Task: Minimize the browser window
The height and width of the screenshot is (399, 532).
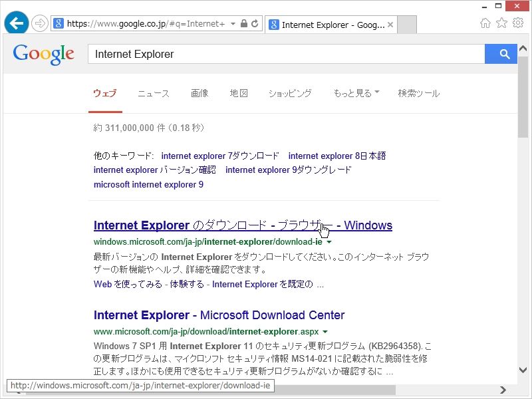Action: click(484, 6)
